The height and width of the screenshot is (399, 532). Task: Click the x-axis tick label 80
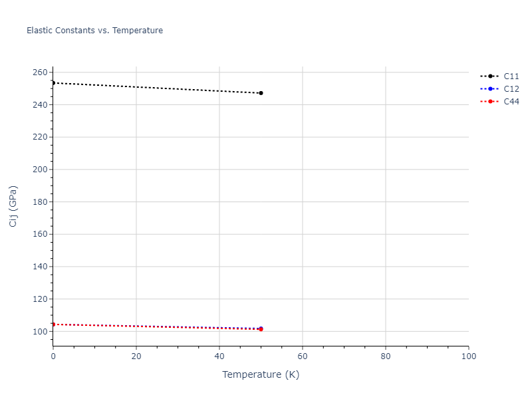[386, 356]
